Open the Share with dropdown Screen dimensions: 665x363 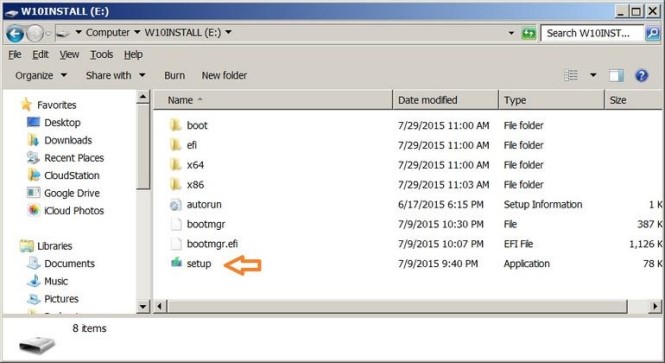(115, 75)
